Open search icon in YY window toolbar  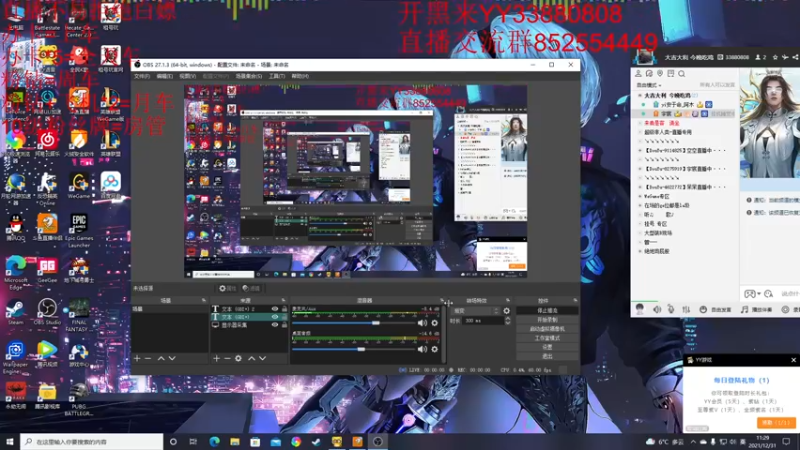682,74
